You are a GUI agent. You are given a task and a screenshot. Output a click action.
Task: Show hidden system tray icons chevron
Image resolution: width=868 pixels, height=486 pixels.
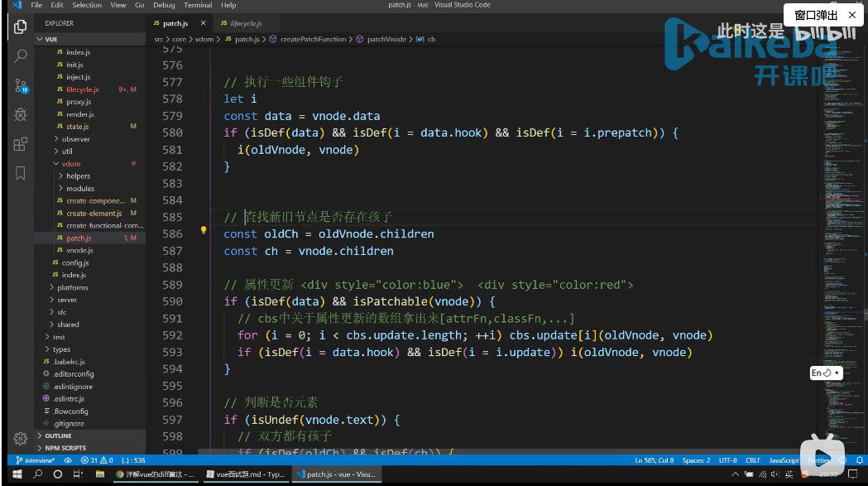click(735, 474)
